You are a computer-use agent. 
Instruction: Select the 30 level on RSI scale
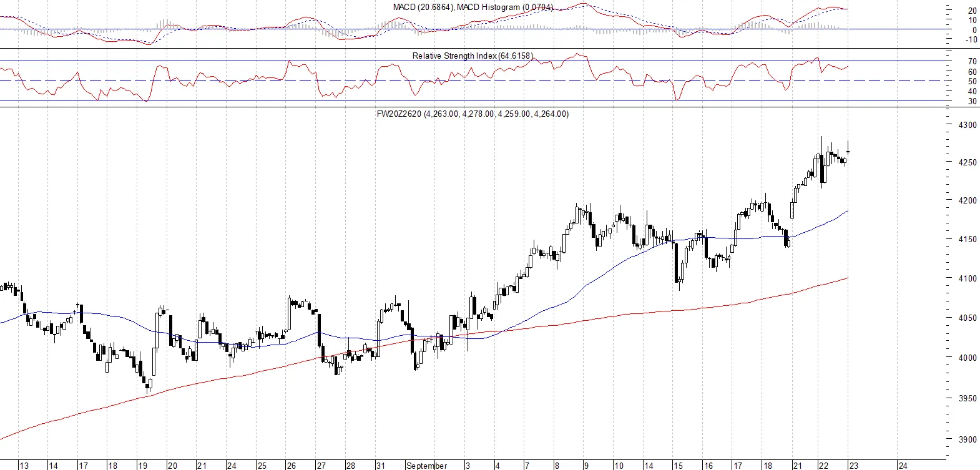973,101
